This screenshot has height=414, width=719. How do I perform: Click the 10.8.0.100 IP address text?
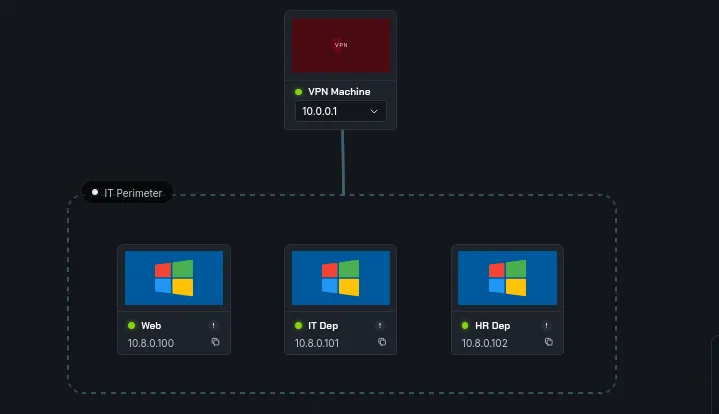151,343
